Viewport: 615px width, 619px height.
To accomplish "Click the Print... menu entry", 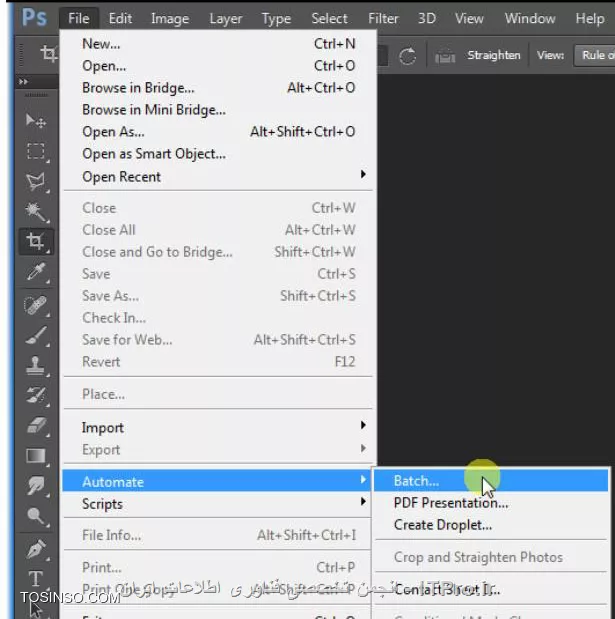I will coord(217,568).
